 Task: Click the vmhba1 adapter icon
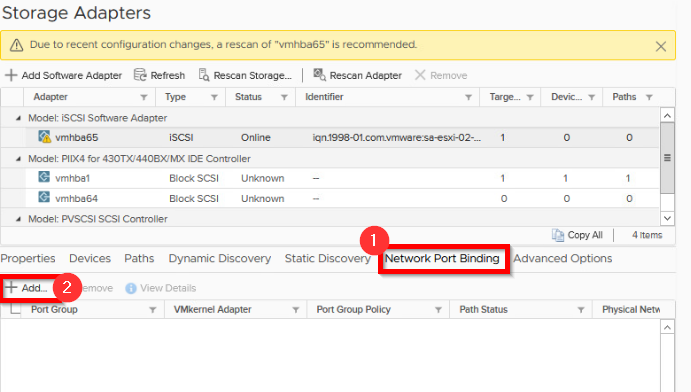pyautogui.click(x=44, y=177)
